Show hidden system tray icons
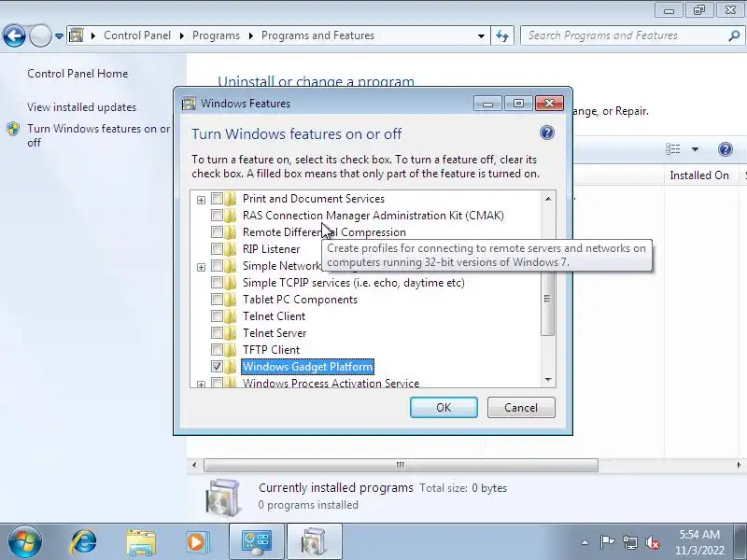 (585, 542)
